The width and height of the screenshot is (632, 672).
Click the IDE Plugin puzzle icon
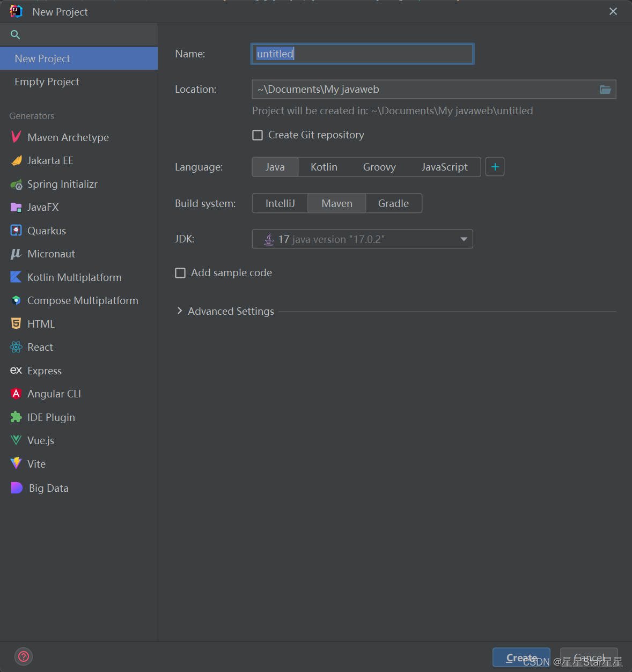pyautogui.click(x=16, y=417)
